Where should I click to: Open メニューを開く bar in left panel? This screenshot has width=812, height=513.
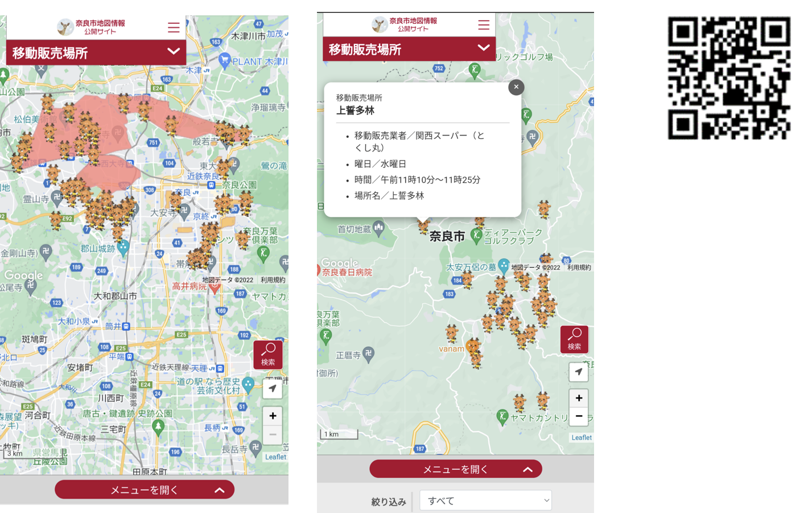pyautogui.click(x=145, y=490)
